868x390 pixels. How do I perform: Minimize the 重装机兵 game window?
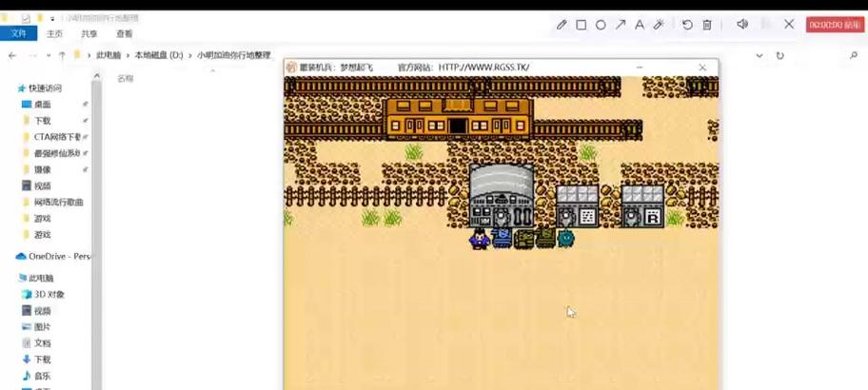coord(640,68)
